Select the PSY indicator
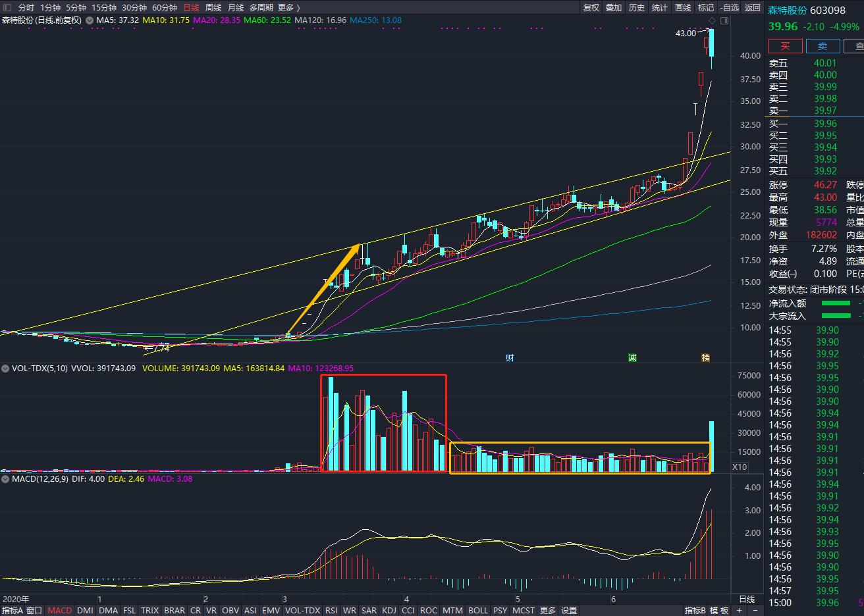This screenshot has height=616, width=864. coord(500,610)
